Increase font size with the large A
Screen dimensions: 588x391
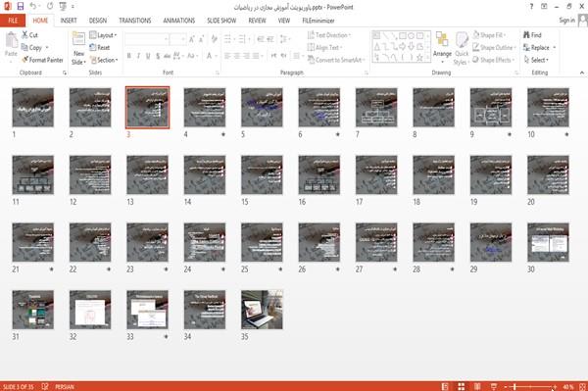tap(192, 39)
